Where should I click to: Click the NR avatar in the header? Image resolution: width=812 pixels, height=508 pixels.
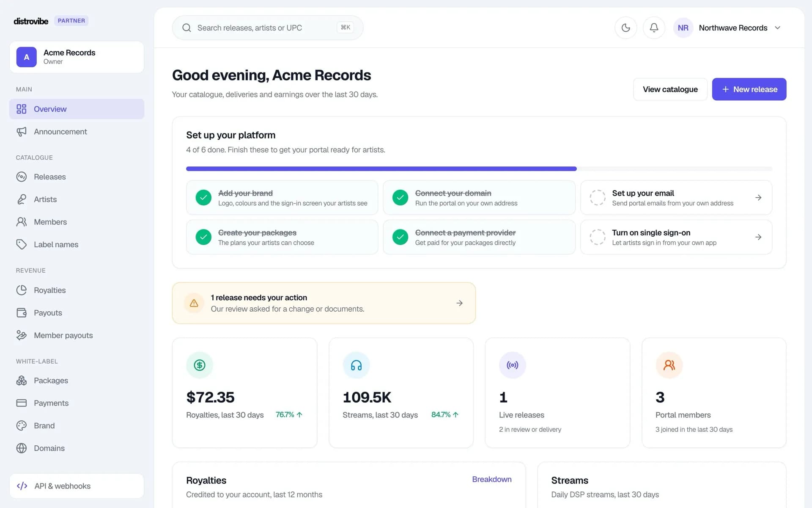(683, 28)
